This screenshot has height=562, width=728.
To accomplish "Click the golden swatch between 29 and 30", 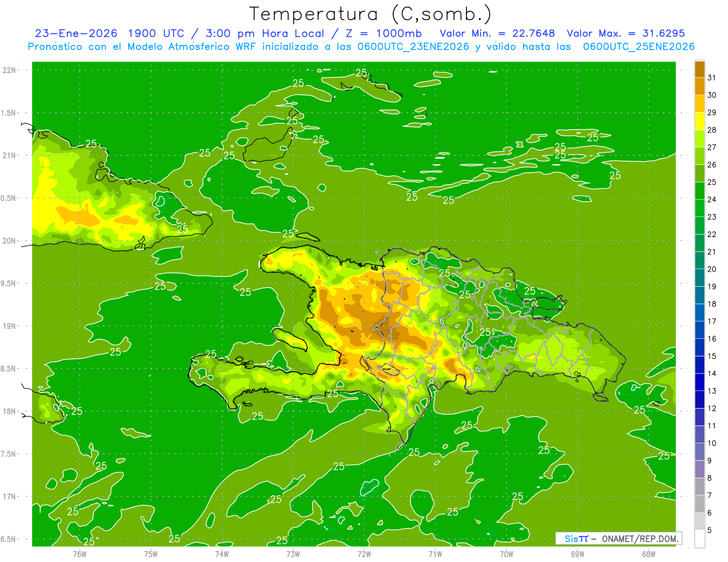I will click(x=699, y=104).
